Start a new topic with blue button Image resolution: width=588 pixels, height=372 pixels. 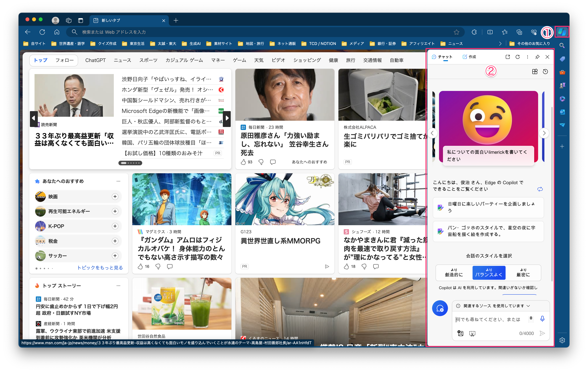(x=440, y=308)
